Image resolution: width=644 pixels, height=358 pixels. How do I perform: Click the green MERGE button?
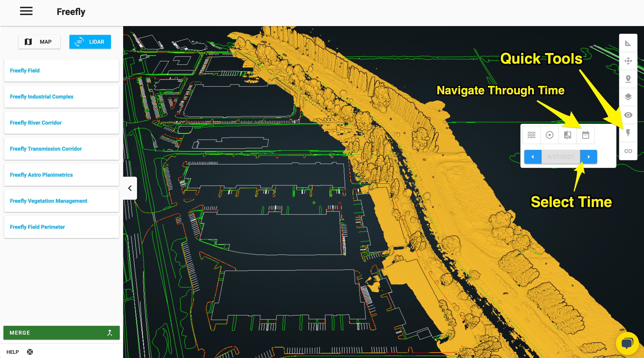click(61, 333)
